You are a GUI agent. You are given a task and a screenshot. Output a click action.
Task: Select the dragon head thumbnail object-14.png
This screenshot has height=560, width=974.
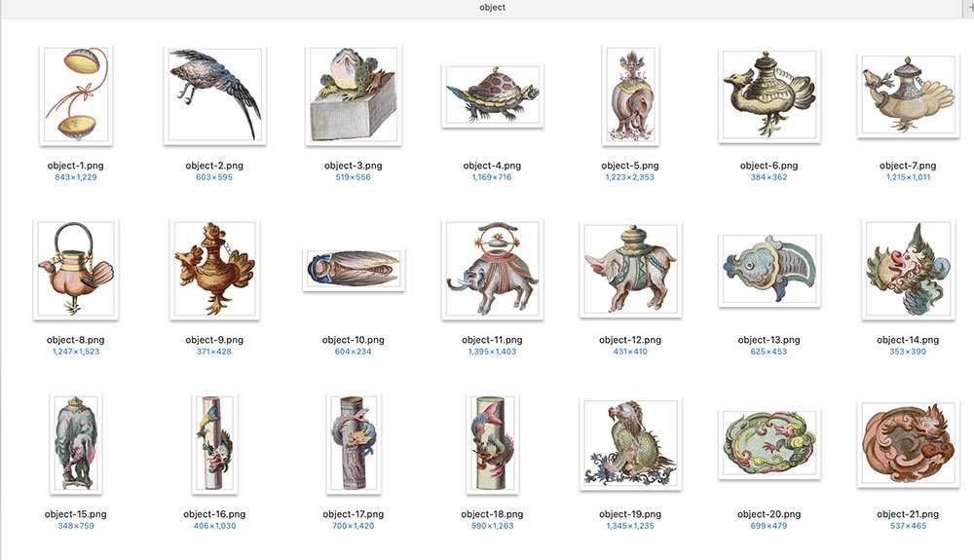(x=908, y=270)
